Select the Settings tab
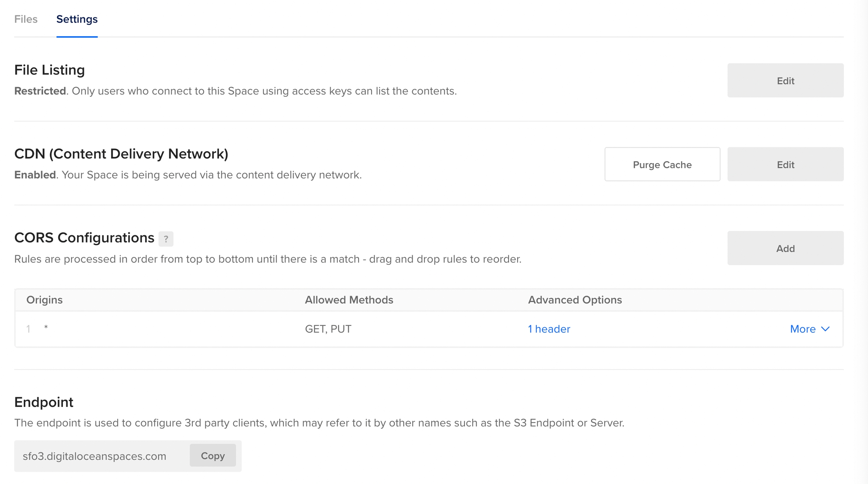This screenshot has width=868, height=484. (77, 19)
